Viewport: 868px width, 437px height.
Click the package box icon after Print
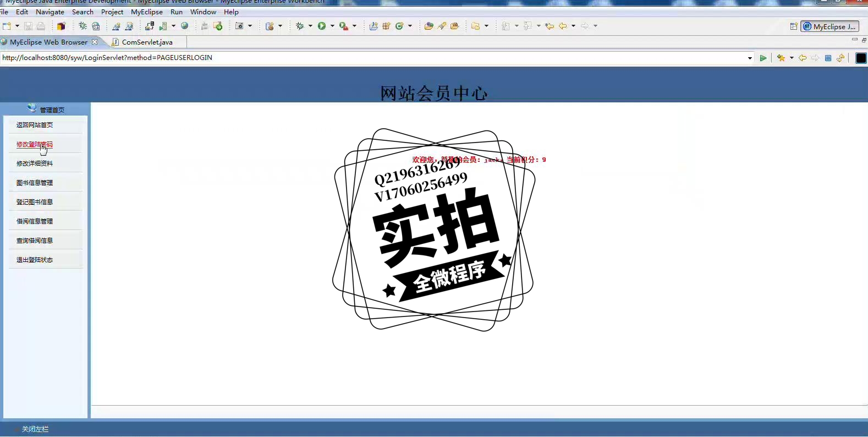[x=61, y=26]
